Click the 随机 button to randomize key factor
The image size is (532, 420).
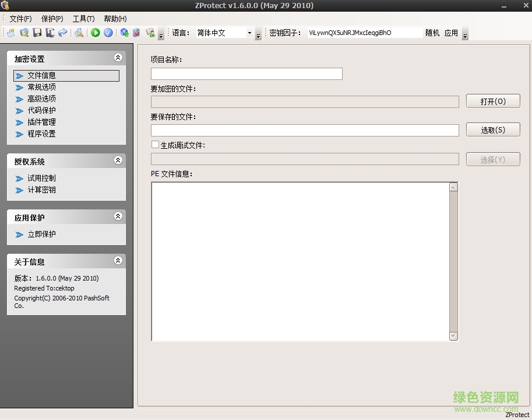click(432, 33)
